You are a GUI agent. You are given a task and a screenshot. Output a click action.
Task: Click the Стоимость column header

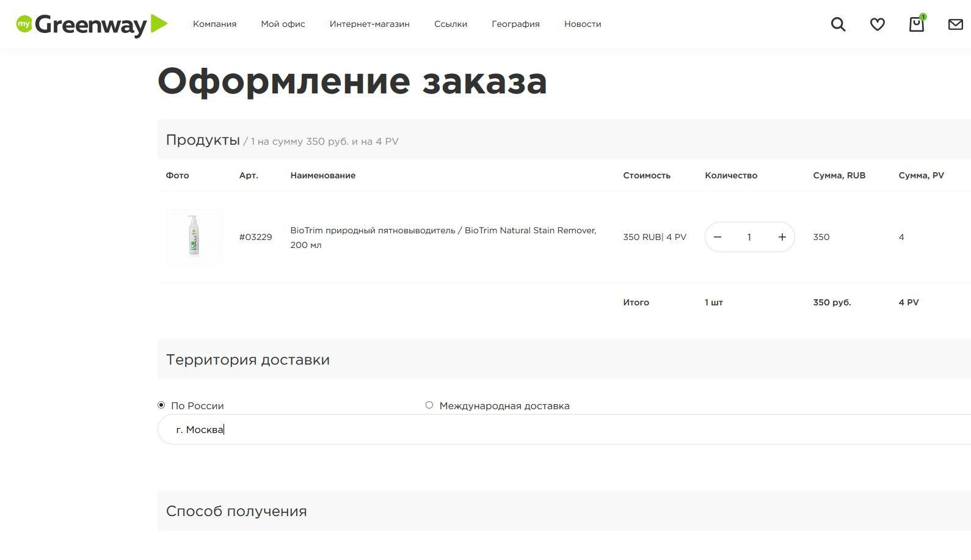pyautogui.click(x=647, y=175)
